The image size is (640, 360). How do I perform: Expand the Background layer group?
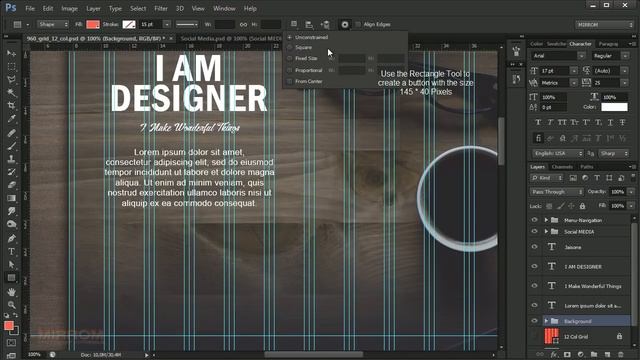[546, 321]
